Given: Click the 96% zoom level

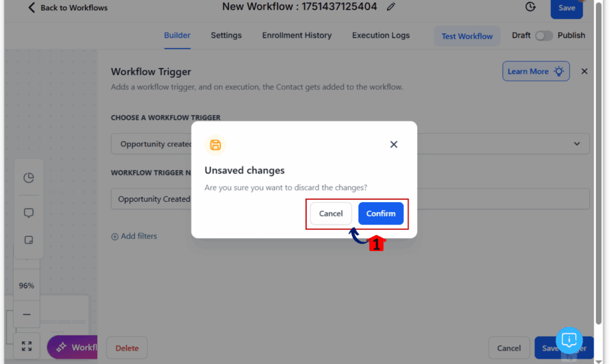Looking at the screenshot, I should point(26,286).
